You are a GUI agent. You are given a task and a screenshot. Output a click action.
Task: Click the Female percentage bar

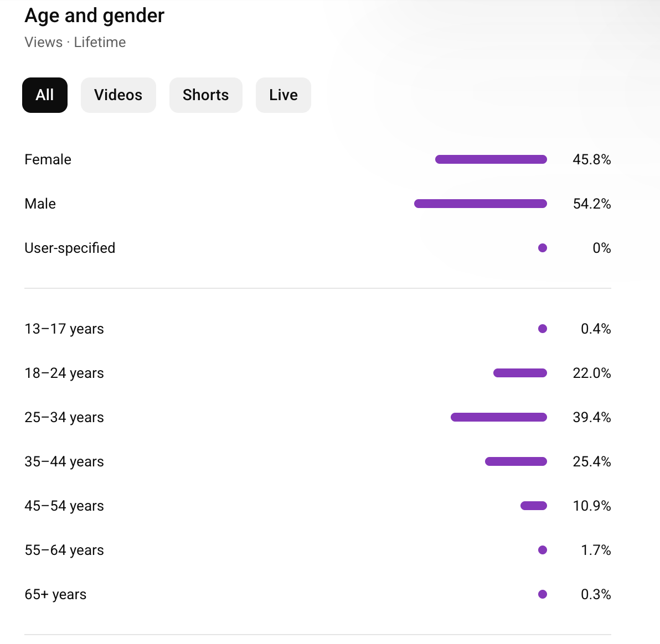coord(491,159)
